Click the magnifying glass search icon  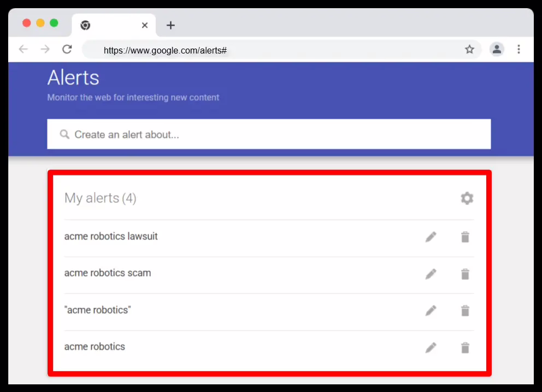[65, 134]
